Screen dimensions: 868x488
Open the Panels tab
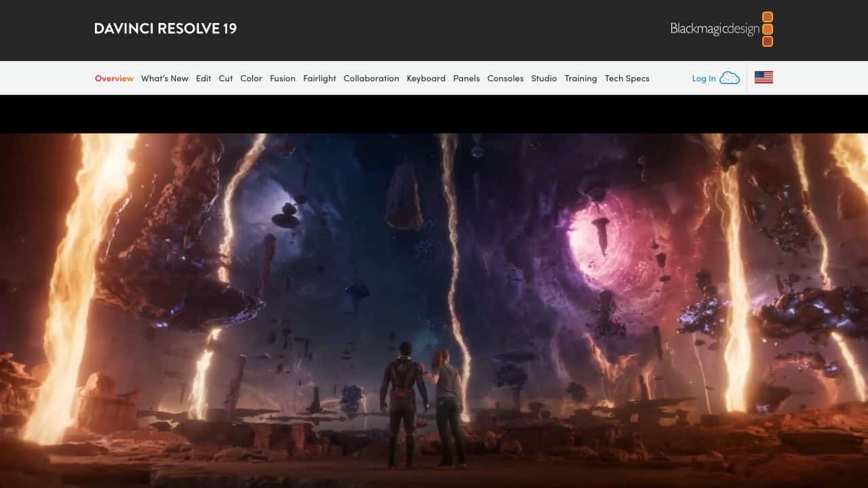point(467,79)
